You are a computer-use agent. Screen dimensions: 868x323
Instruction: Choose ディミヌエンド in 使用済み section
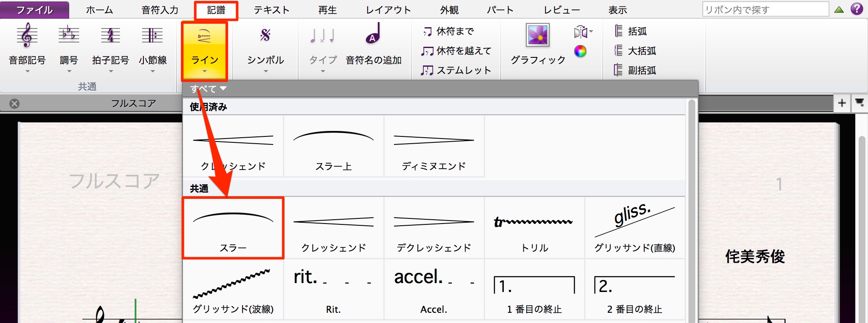coord(434,146)
